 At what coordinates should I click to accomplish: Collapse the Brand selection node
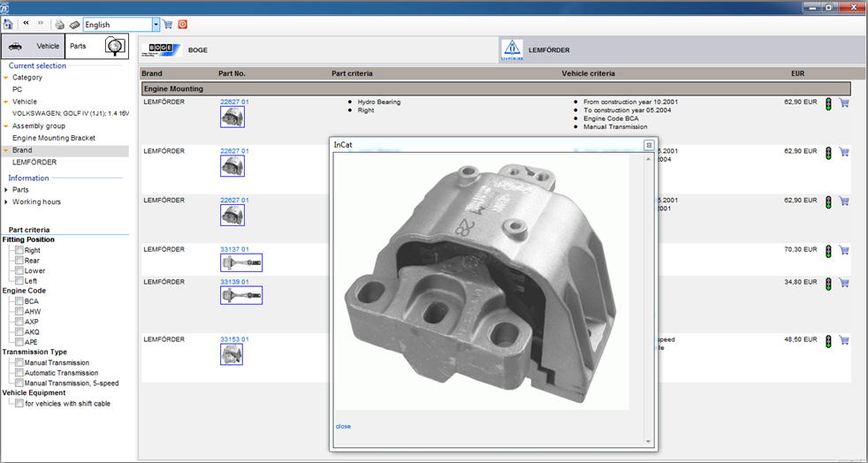click(x=6, y=150)
